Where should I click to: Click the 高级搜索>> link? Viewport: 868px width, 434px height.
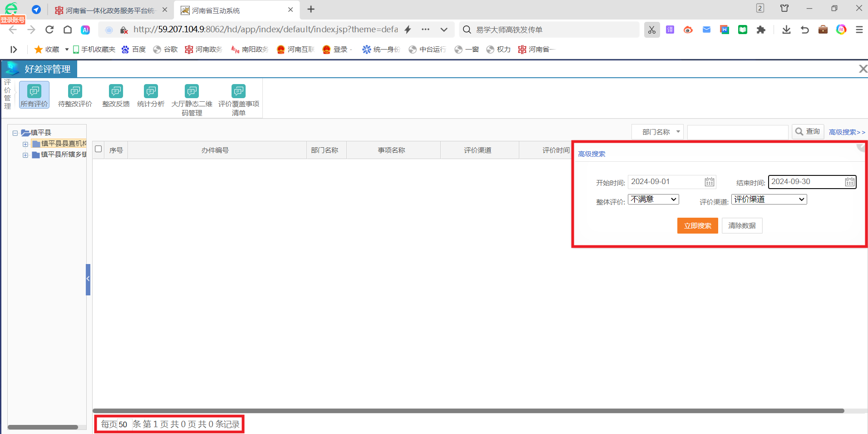[847, 132]
